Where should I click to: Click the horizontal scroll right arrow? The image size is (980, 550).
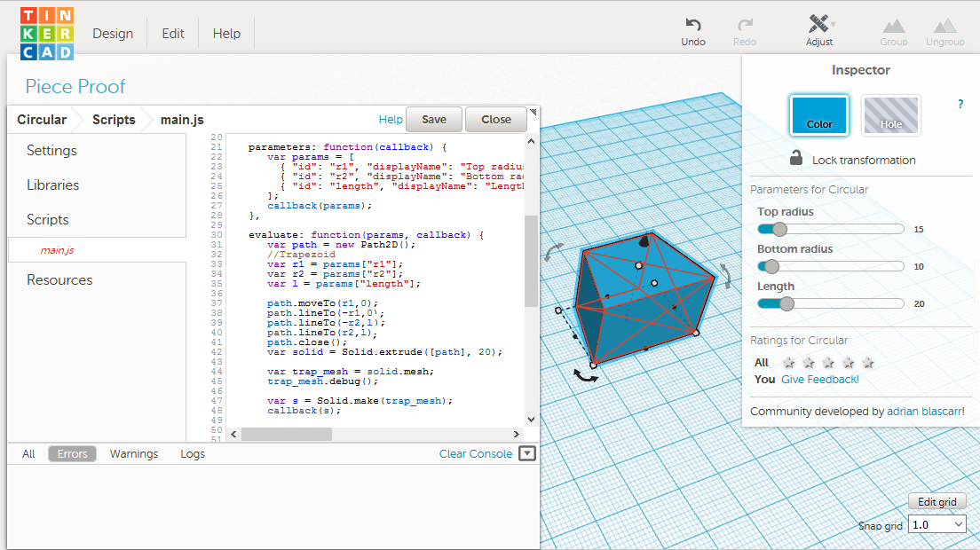pyautogui.click(x=517, y=434)
